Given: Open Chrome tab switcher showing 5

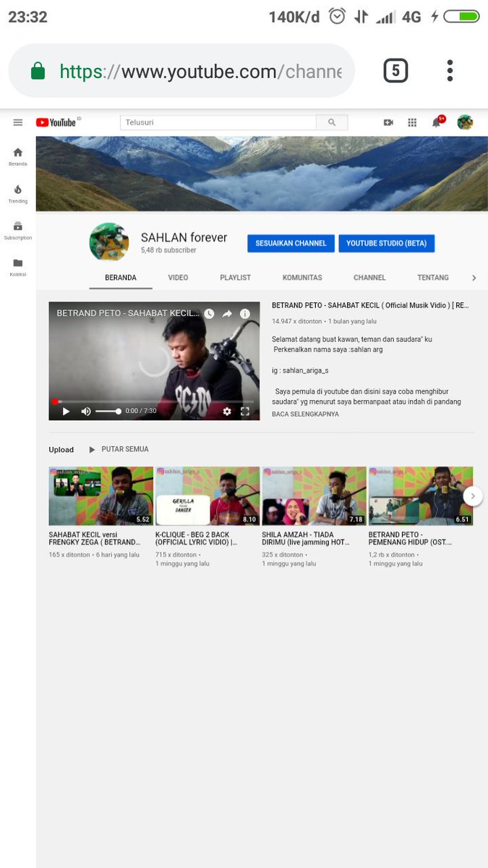Looking at the screenshot, I should (x=395, y=70).
